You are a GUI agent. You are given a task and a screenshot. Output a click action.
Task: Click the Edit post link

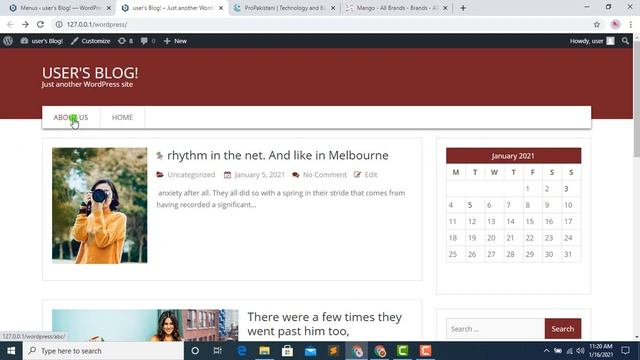coord(371,175)
